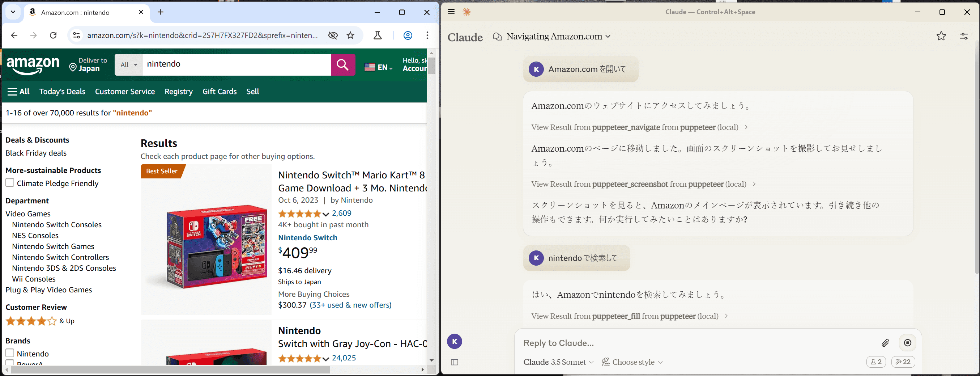Open the All search category dropdown
The width and height of the screenshot is (980, 376).
(129, 65)
